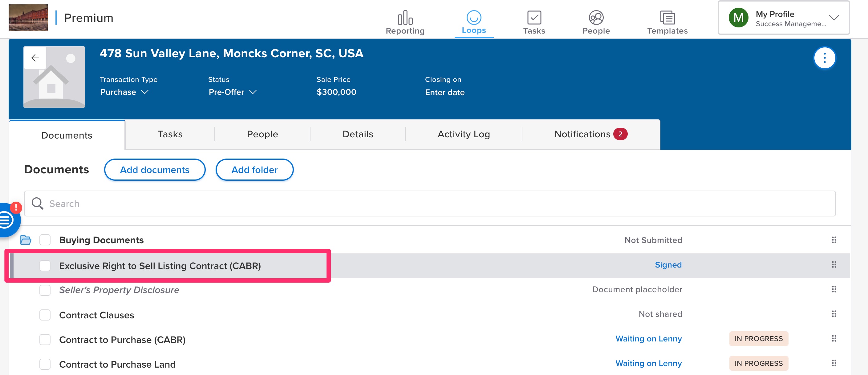Open the Tasks icon in the top navigation
Image resolution: width=868 pixels, height=375 pixels.
coord(534,20)
